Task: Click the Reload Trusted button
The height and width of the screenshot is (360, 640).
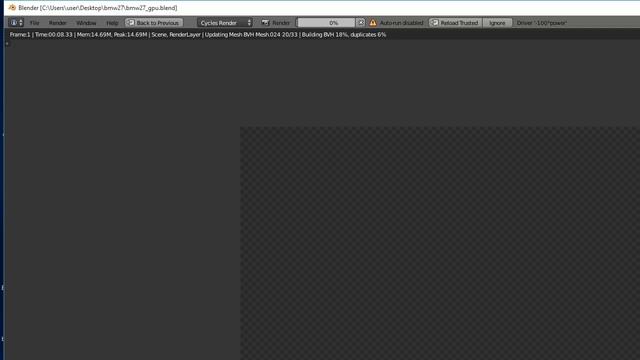Action: coord(455,23)
